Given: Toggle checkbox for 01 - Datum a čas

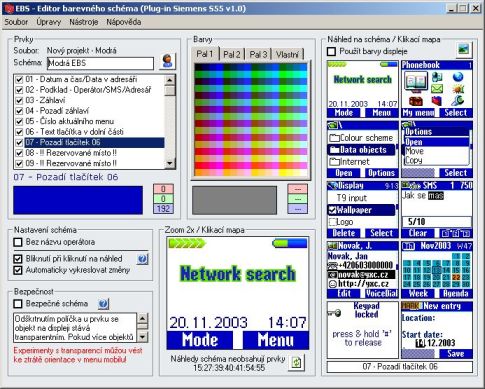Looking at the screenshot, I should pyautogui.click(x=19, y=80).
